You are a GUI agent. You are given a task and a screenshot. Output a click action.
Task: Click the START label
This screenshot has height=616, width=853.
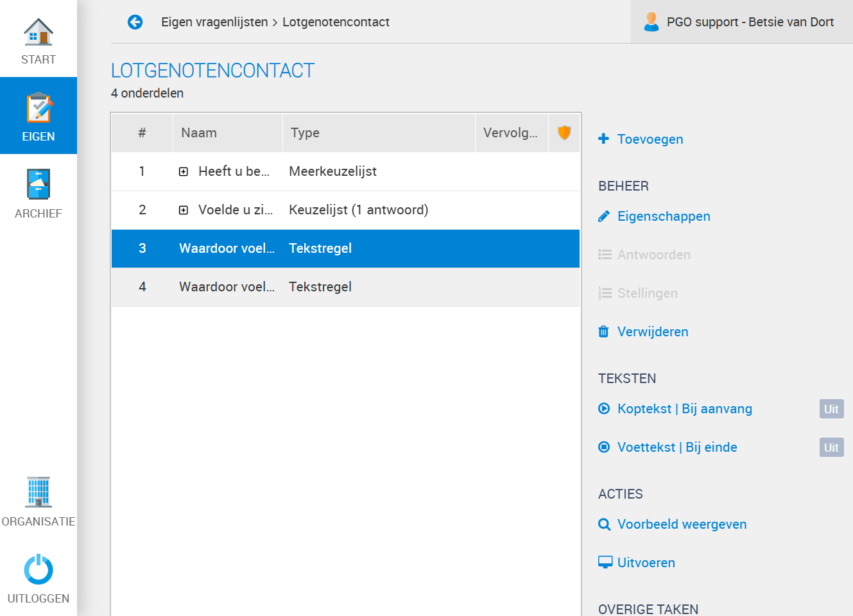coord(39,60)
